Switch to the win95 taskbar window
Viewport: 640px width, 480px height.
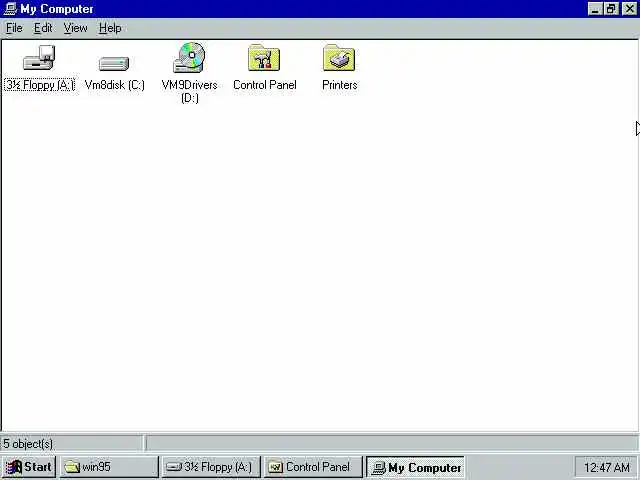[109, 467]
